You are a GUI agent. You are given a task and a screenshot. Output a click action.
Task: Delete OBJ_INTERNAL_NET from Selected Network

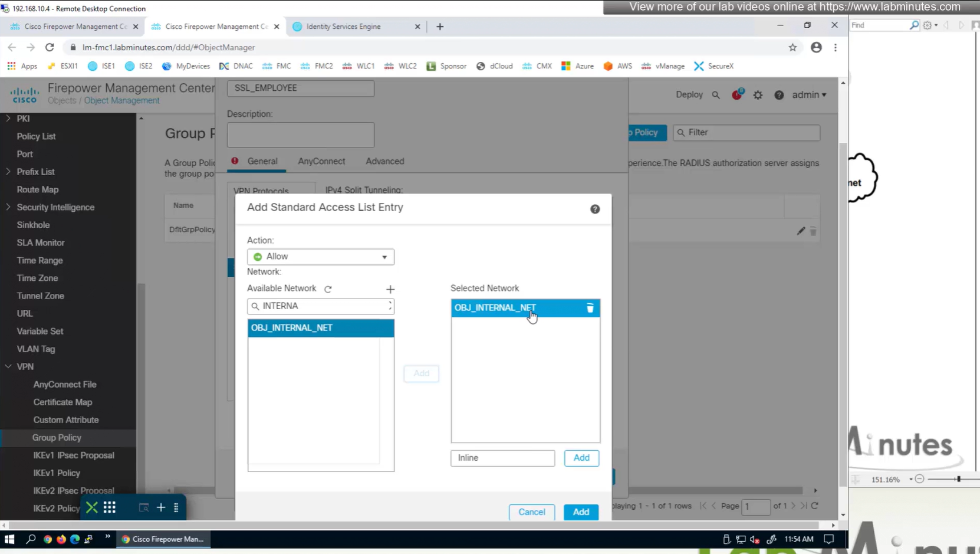pos(590,308)
